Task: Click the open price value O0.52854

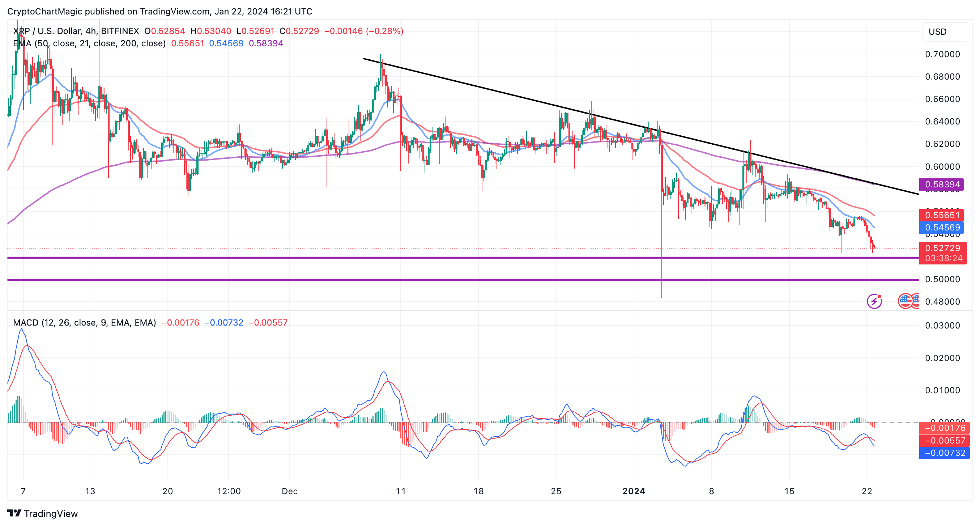Action: point(165,31)
